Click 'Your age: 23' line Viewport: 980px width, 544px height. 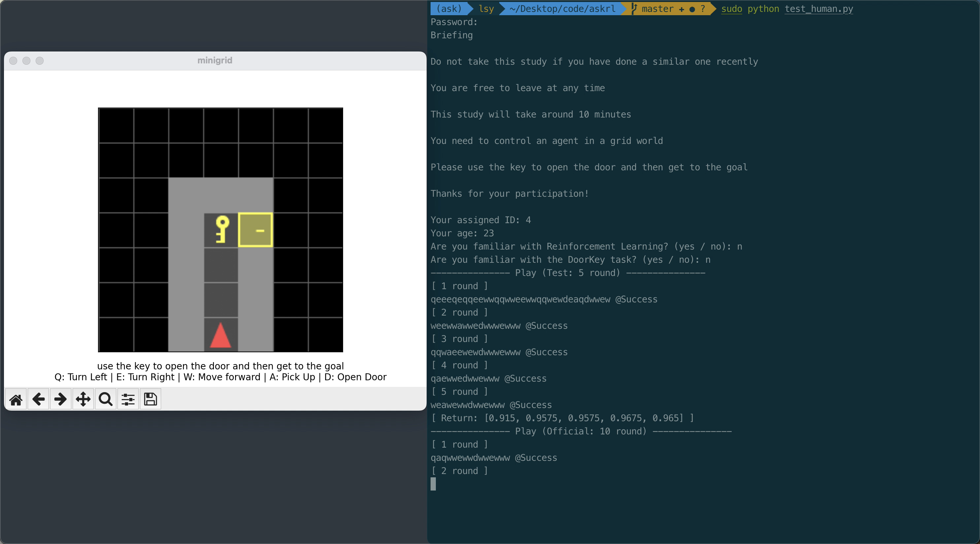(x=462, y=233)
